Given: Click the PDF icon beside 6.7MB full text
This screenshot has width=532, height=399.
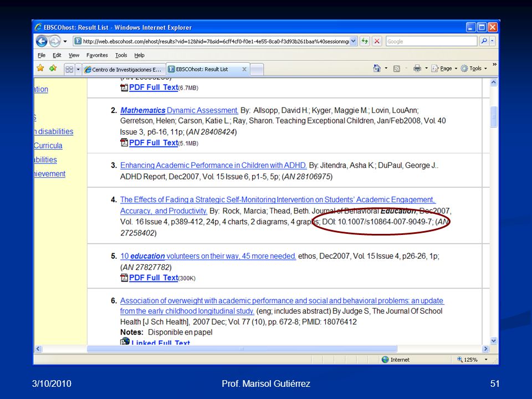Looking at the screenshot, I should 124,87.
